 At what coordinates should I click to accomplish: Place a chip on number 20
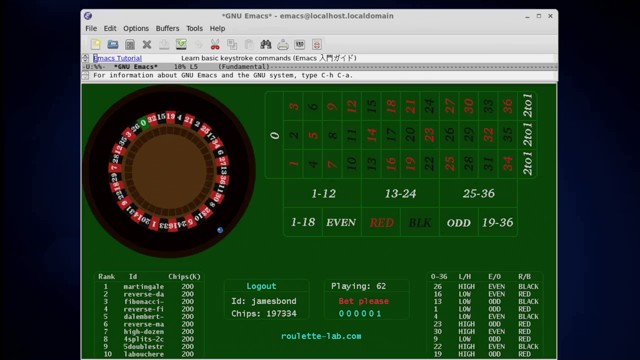pos(410,135)
